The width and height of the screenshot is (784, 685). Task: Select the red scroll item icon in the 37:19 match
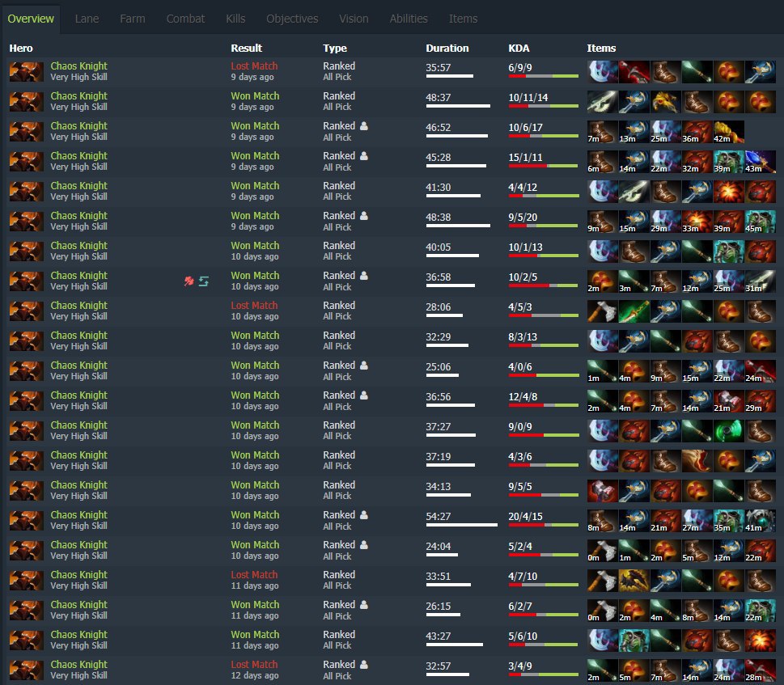(x=697, y=461)
